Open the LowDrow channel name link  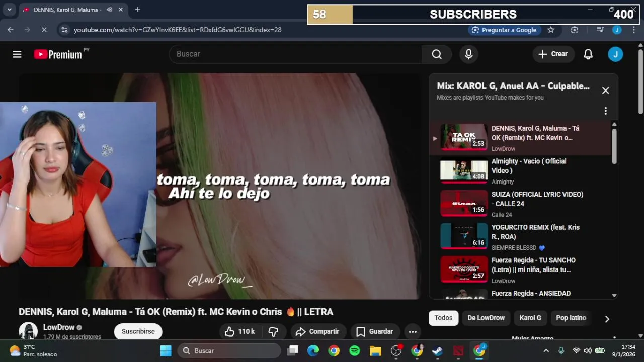pos(59,327)
